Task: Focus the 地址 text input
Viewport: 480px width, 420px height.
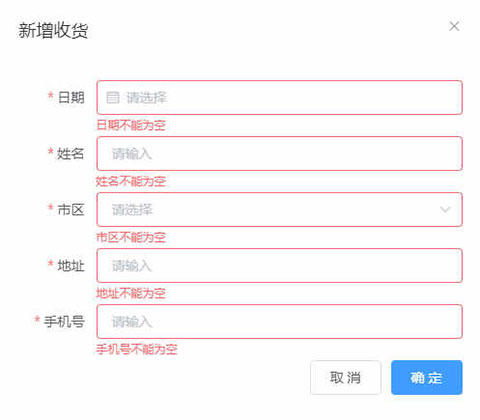Action: point(279,266)
